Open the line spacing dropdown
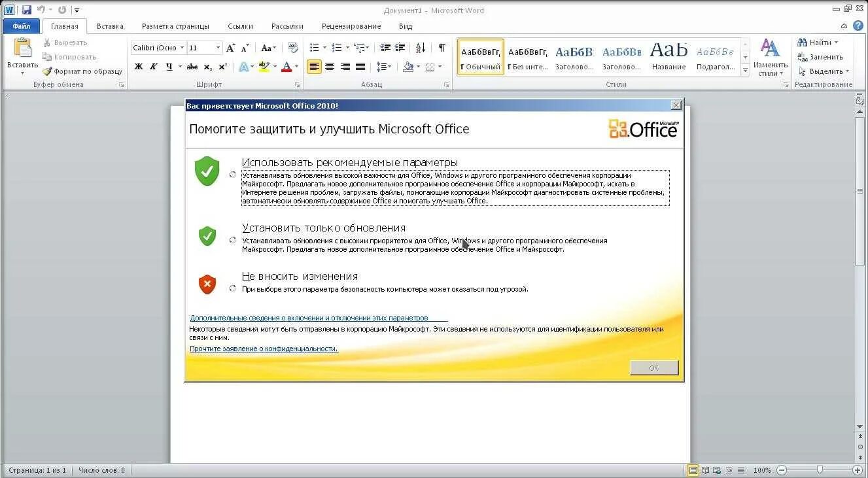 tap(384, 67)
